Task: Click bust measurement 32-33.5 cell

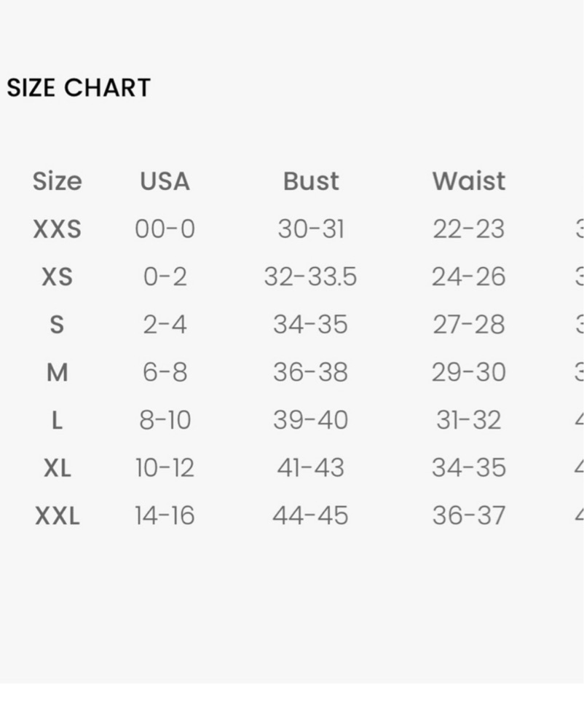Action: coord(311,277)
